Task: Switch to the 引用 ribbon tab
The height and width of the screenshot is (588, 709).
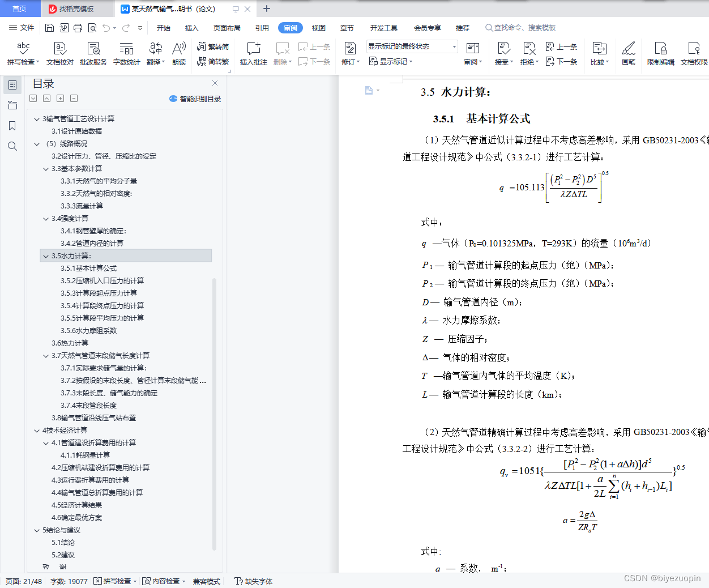Action: pos(262,28)
